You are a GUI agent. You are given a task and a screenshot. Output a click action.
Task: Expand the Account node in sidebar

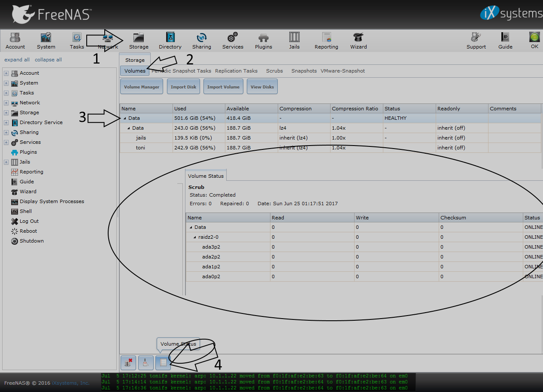tap(6, 73)
